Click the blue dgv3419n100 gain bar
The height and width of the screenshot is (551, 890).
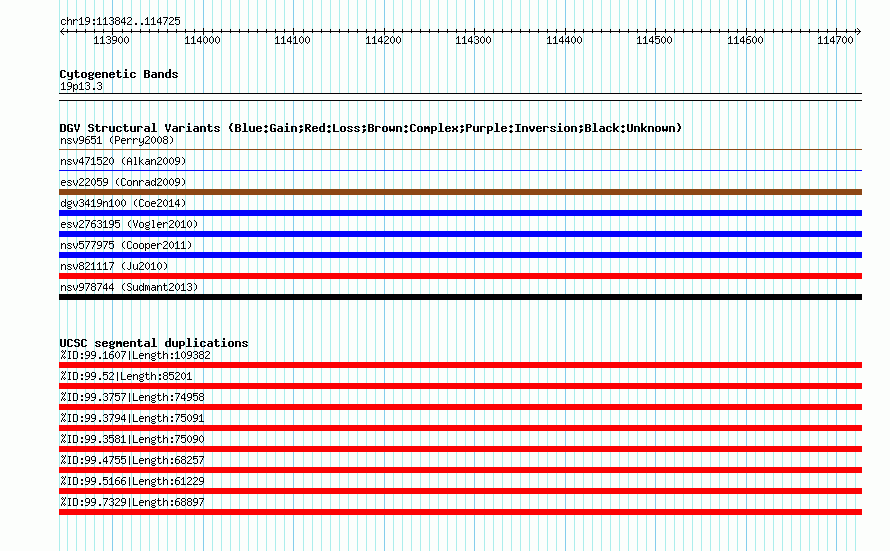pos(460,213)
